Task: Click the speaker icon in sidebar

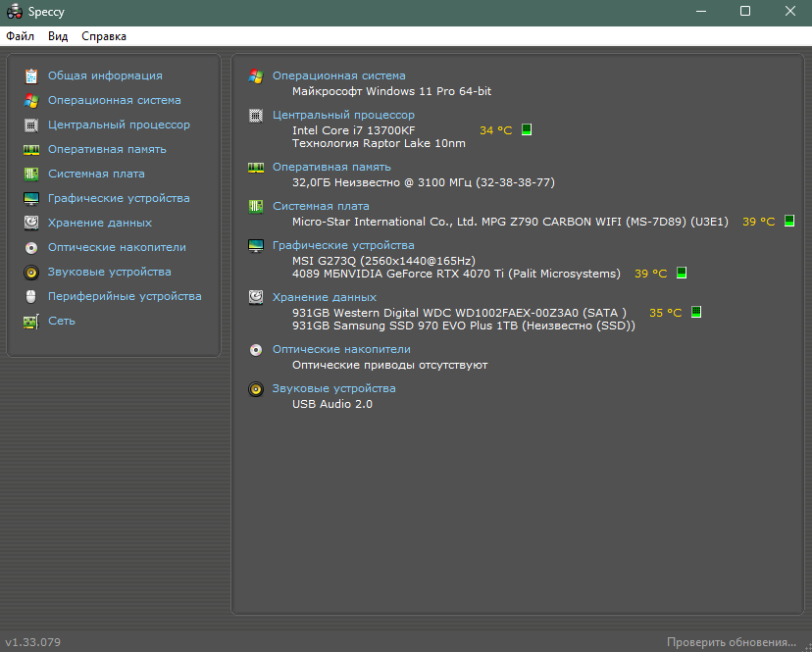Action: (31, 272)
